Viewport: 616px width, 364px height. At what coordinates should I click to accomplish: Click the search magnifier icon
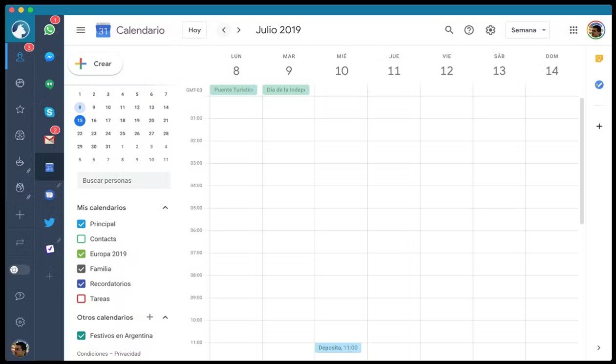coord(449,30)
